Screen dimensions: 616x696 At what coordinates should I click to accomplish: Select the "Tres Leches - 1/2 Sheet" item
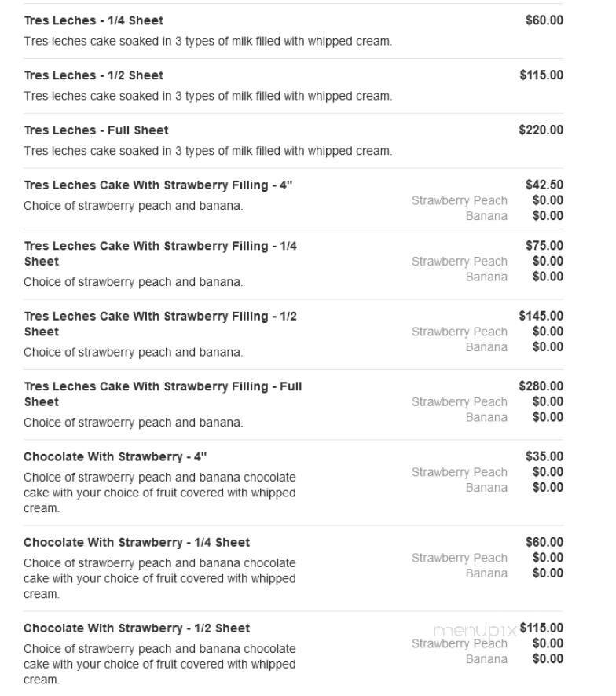[x=93, y=75]
